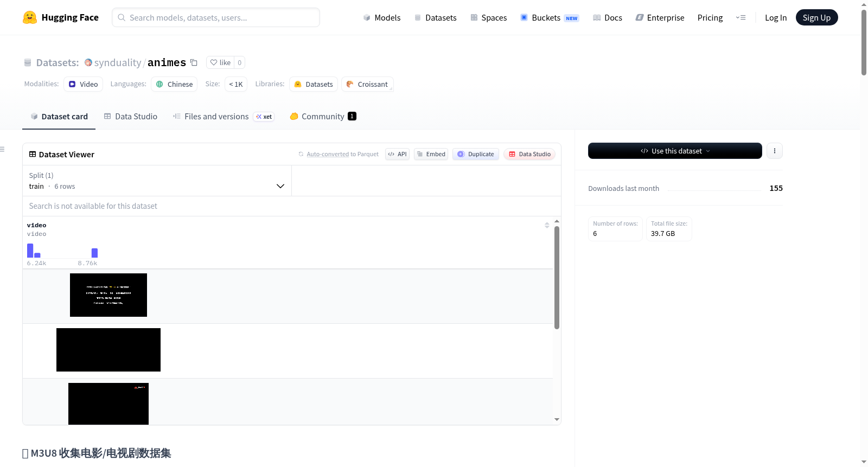
Task: Click the xet badge
Action: click(264, 117)
